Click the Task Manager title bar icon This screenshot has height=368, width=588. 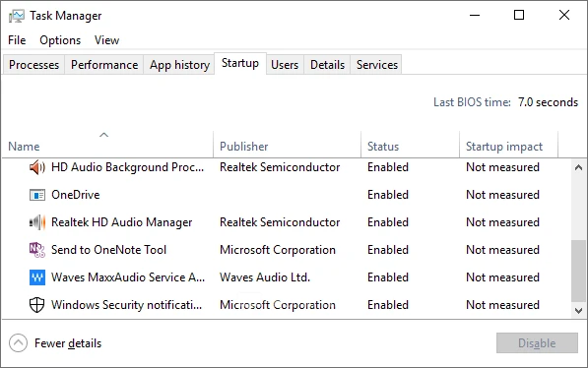click(x=16, y=16)
